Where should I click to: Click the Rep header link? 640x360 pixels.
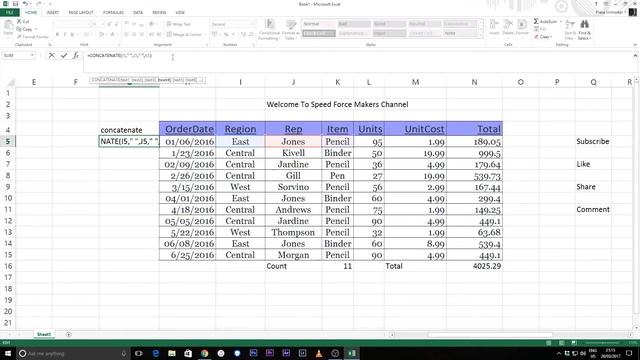point(293,129)
